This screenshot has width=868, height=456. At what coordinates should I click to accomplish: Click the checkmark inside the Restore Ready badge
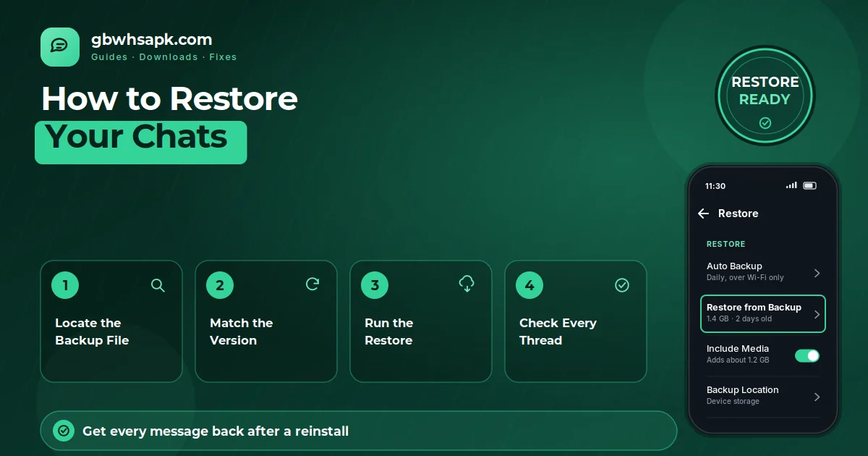pyautogui.click(x=765, y=123)
